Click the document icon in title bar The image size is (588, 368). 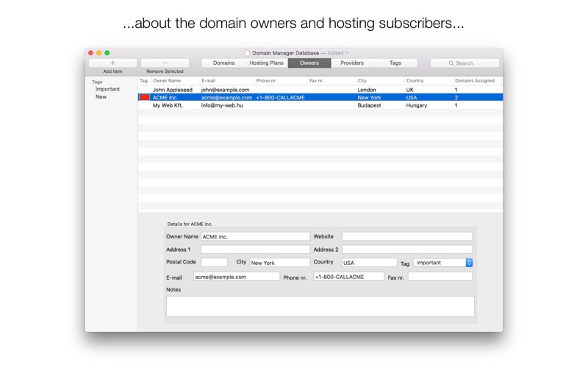(x=247, y=53)
